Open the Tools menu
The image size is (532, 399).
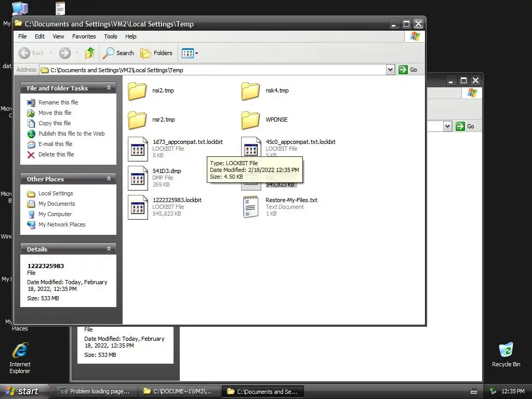110,36
